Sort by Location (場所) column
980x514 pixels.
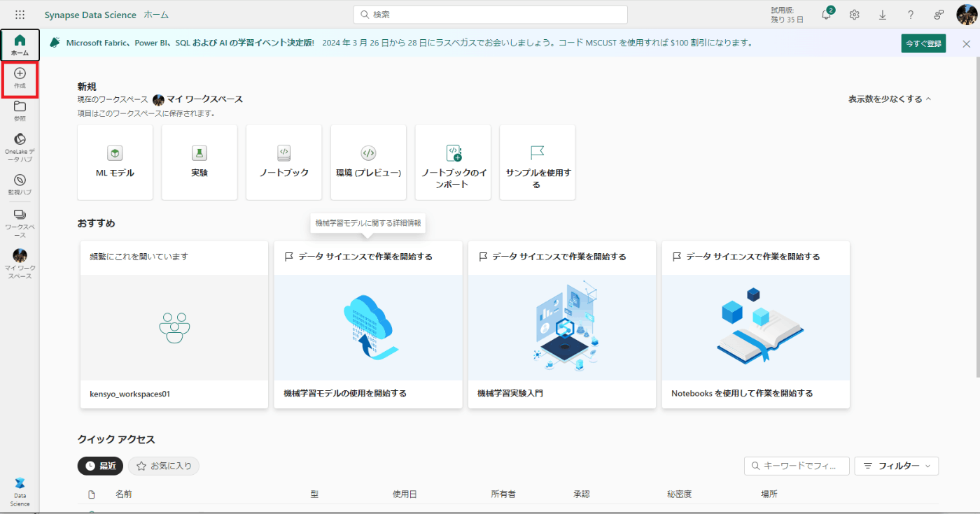click(x=769, y=494)
